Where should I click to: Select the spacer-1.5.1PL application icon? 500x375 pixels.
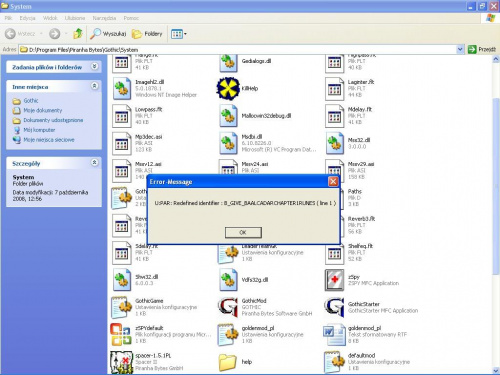121,362
